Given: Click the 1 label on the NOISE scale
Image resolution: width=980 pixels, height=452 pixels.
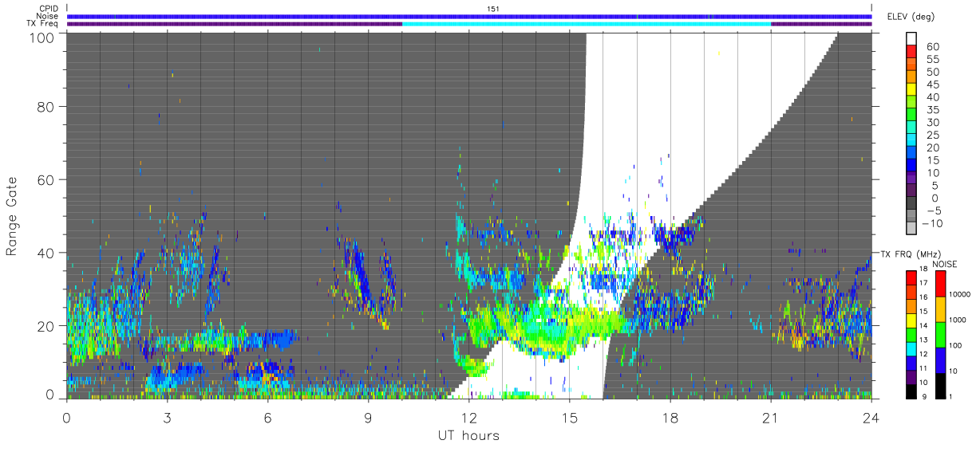Looking at the screenshot, I should tap(952, 396).
